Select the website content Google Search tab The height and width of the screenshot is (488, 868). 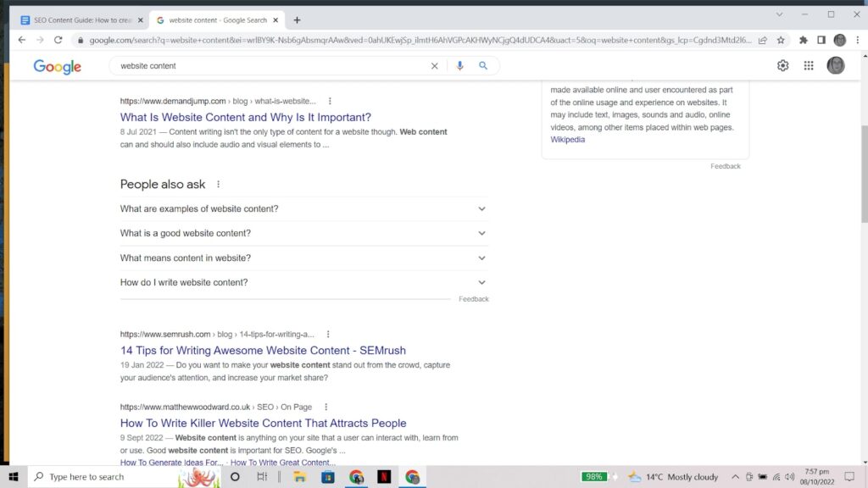[217, 20]
